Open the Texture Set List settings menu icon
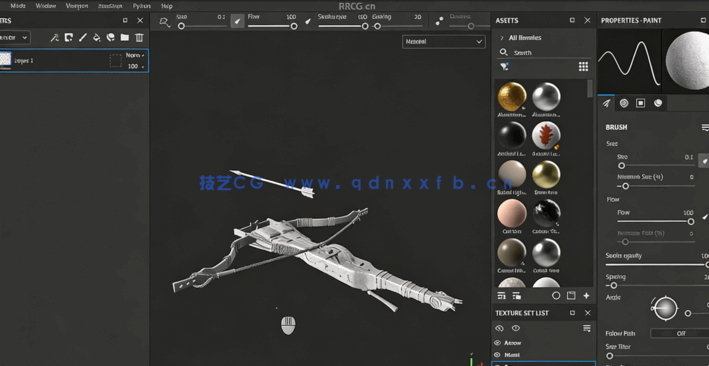 tap(587, 328)
